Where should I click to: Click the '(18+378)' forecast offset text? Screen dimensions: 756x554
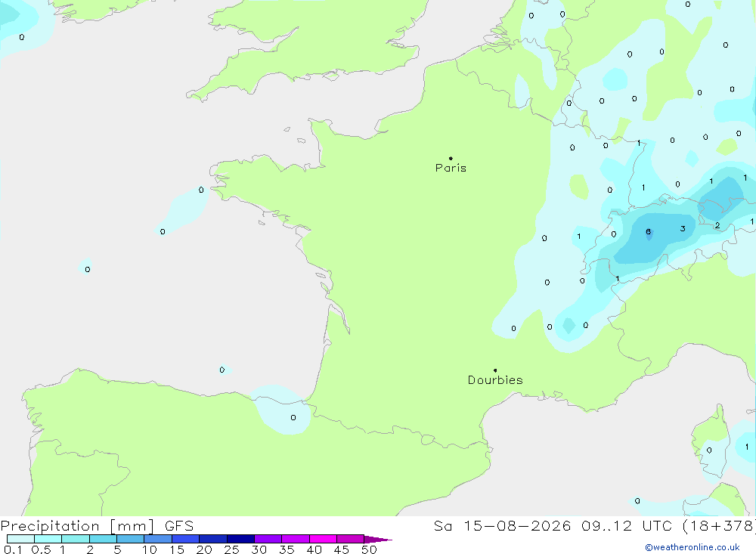point(719,525)
